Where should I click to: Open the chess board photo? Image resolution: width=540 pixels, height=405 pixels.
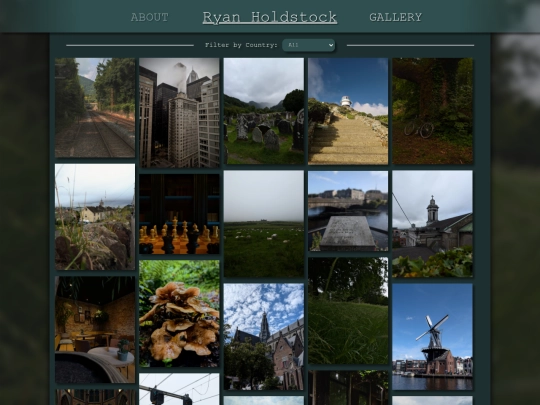(179, 214)
